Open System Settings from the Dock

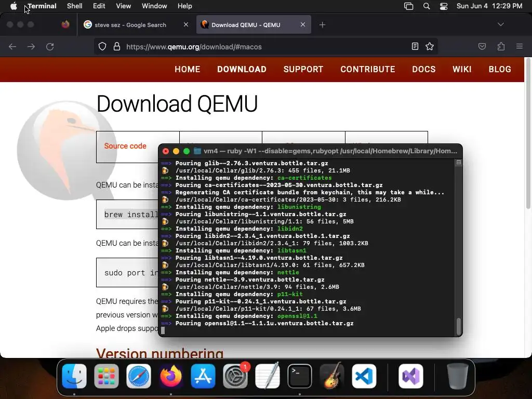pos(235,376)
